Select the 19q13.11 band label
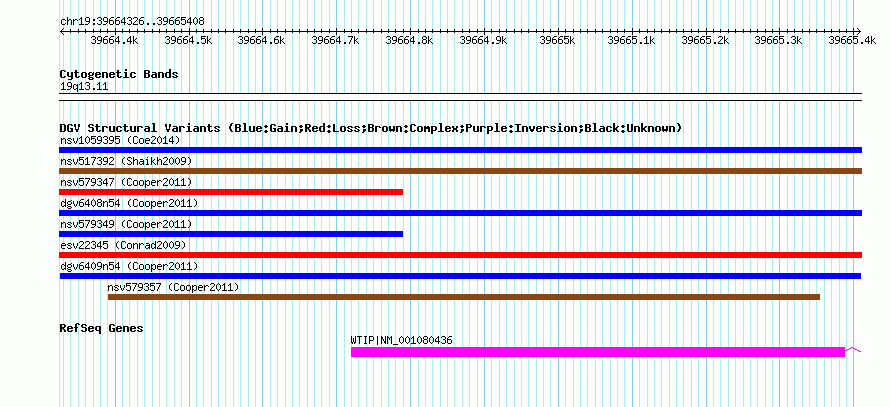Viewport: 890px width, 407px height. click(x=84, y=87)
